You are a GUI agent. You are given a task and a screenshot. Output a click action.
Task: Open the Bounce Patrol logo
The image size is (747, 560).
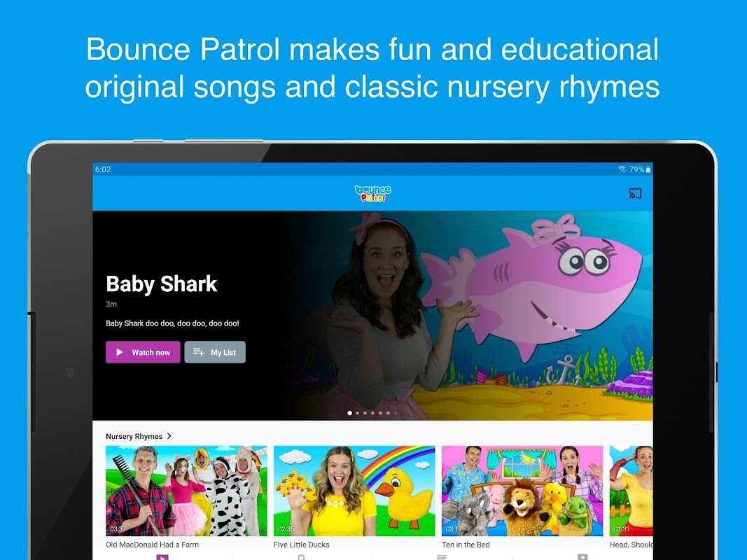coord(372,193)
